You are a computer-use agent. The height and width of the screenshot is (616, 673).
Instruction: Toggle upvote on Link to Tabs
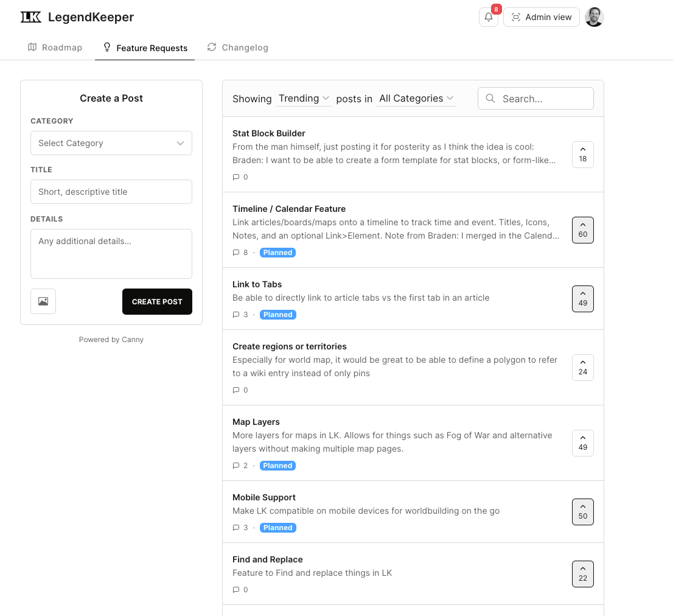pos(583,299)
